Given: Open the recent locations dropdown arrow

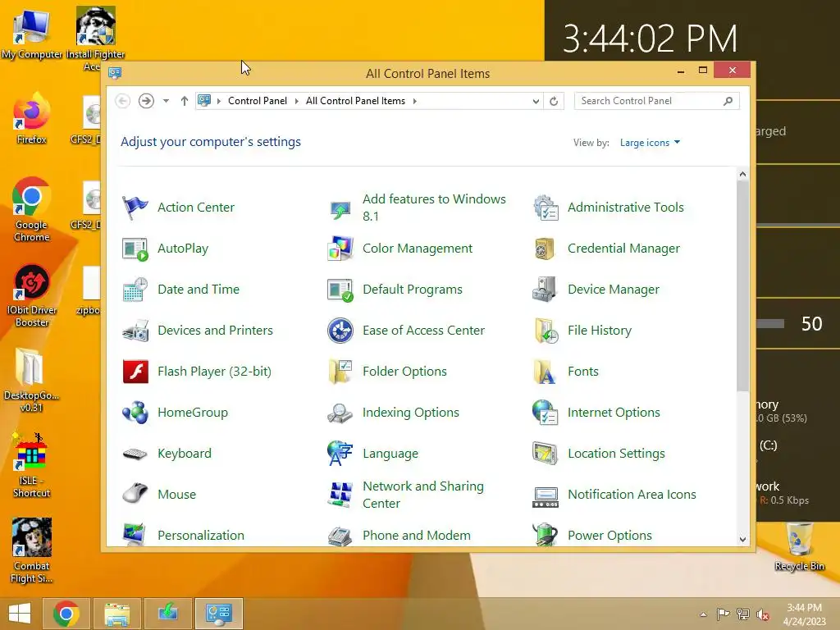Looking at the screenshot, I should pyautogui.click(x=166, y=101).
